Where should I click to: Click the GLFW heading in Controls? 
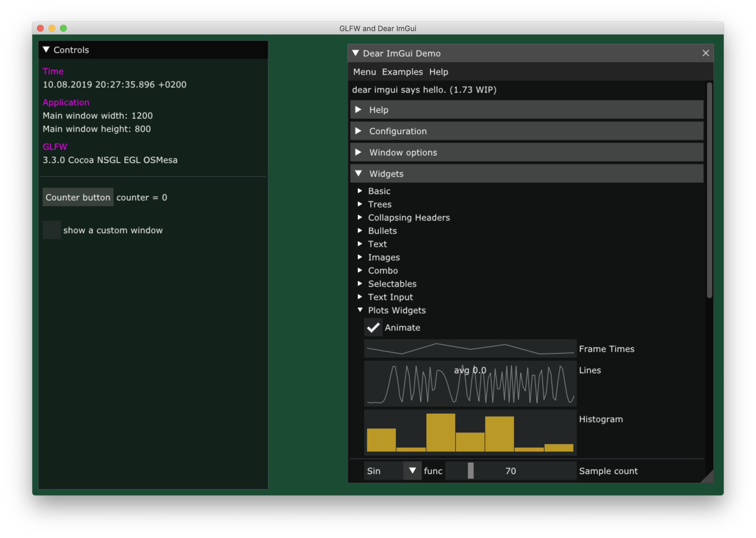pyautogui.click(x=55, y=147)
